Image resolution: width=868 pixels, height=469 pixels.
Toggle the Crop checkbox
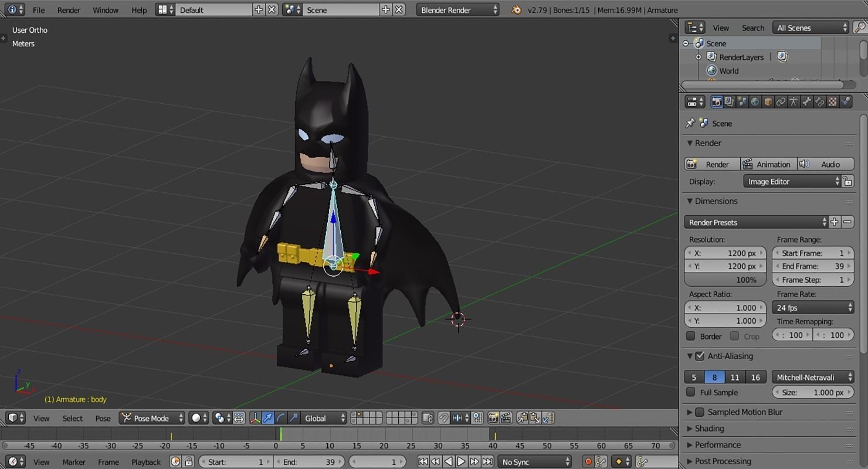coord(734,336)
